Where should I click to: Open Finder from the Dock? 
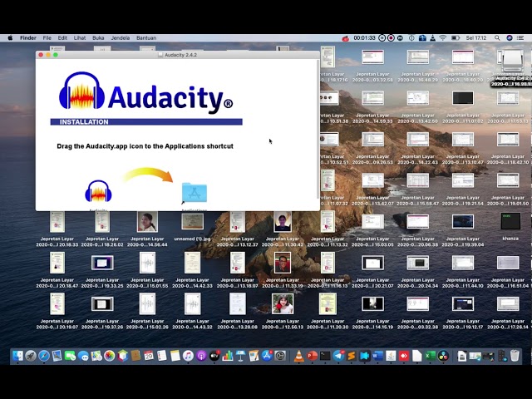(x=17, y=356)
